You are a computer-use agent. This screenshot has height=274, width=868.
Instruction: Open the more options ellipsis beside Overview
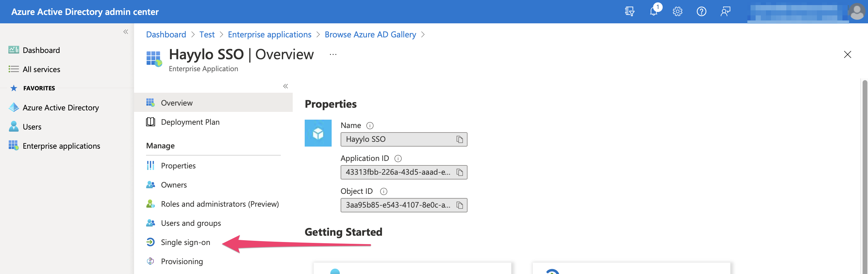(x=333, y=54)
